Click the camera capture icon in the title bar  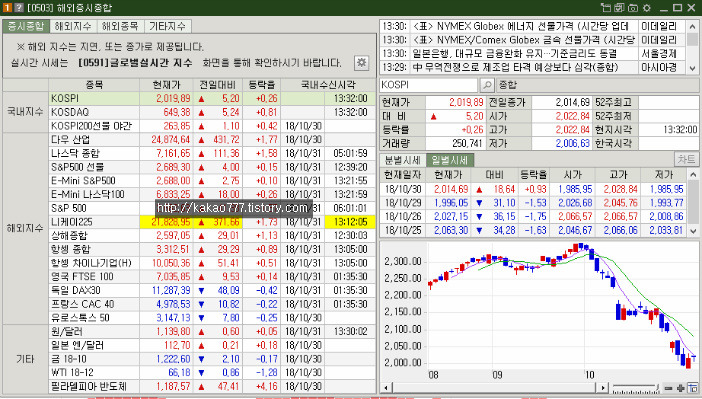tap(633, 8)
